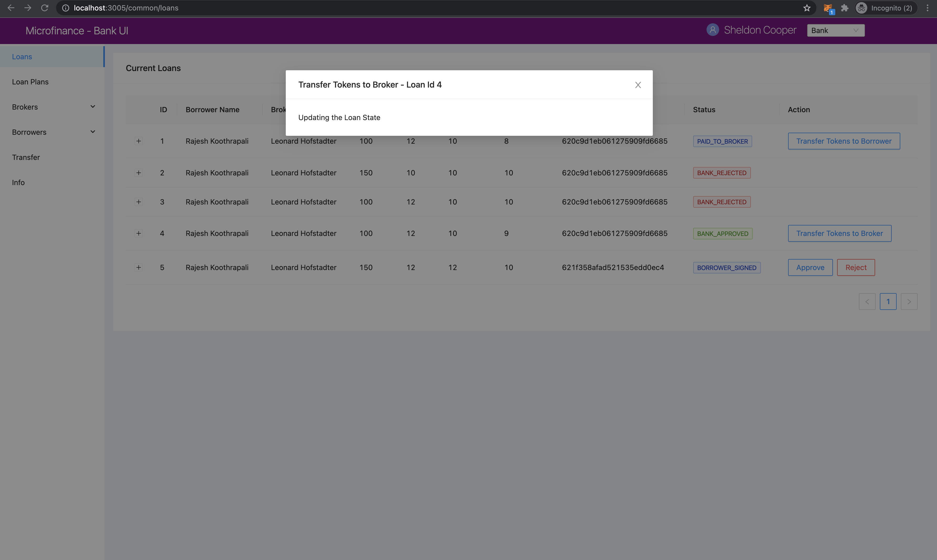Click the ID column header

[163, 110]
